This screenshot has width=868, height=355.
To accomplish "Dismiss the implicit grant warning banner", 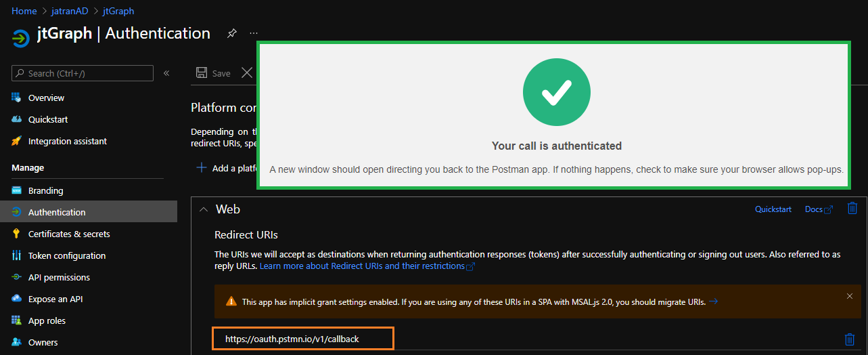I will point(850,296).
